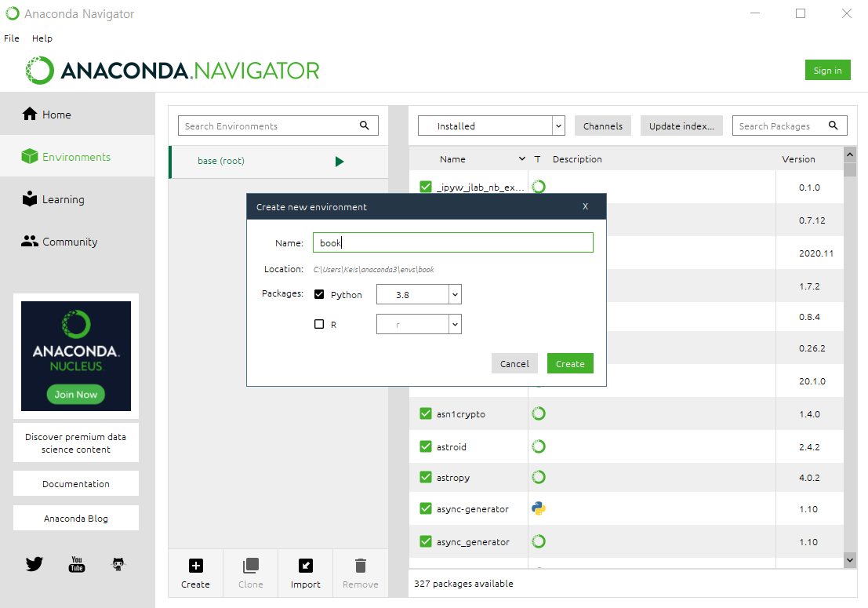Open Discover premium data science content
868x608 pixels.
tap(76, 443)
